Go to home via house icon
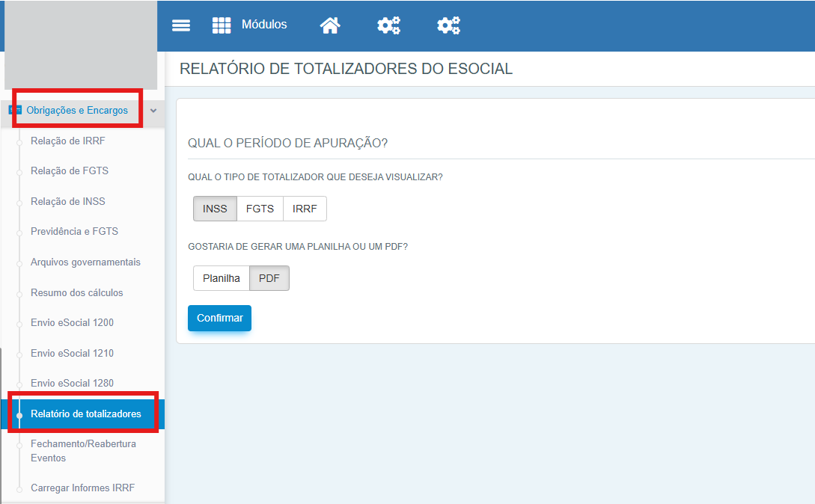Viewport: 815px width, 504px height. (330, 25)
